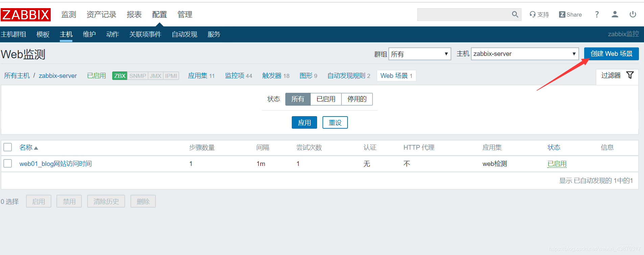Open the 管理 top menu

pyautogui.click(x=185, y=15)
